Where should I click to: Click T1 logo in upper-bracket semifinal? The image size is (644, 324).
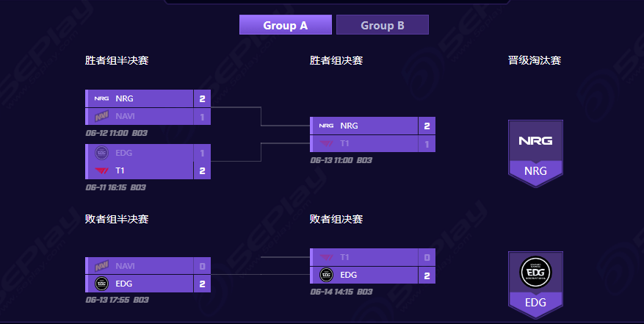[101, 170]
